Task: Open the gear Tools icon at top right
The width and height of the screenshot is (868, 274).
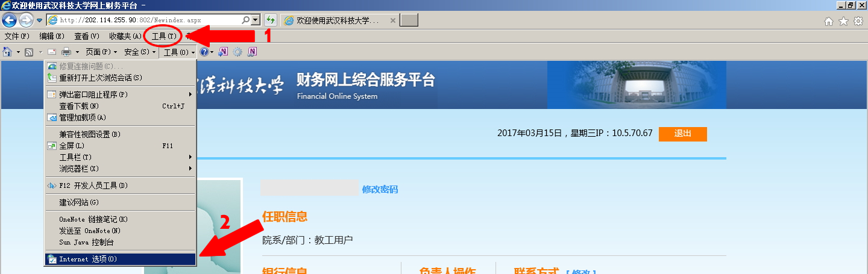Action: pyautogui.click(x=858, y=21)
